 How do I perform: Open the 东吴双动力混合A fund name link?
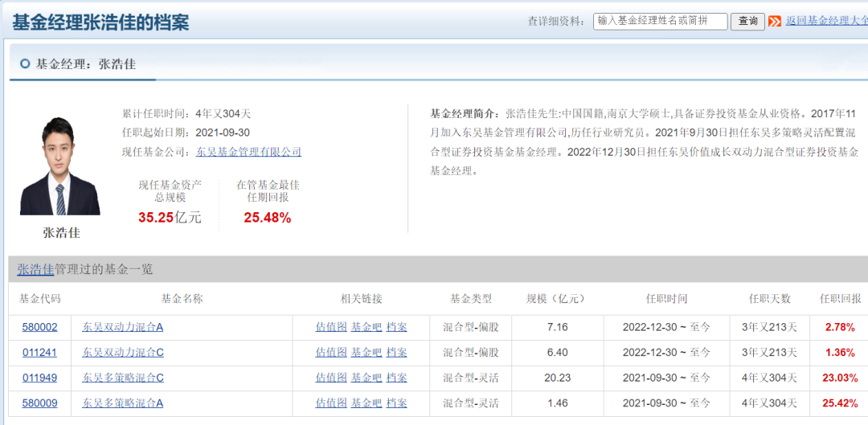tap(122, 327)
